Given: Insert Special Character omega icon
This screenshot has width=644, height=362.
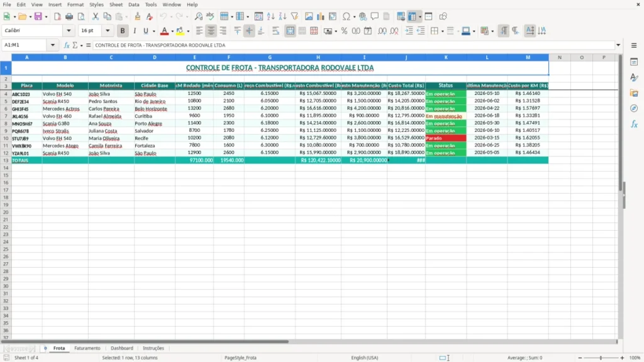Looking at the screenshot, I should tap(347, 16).
